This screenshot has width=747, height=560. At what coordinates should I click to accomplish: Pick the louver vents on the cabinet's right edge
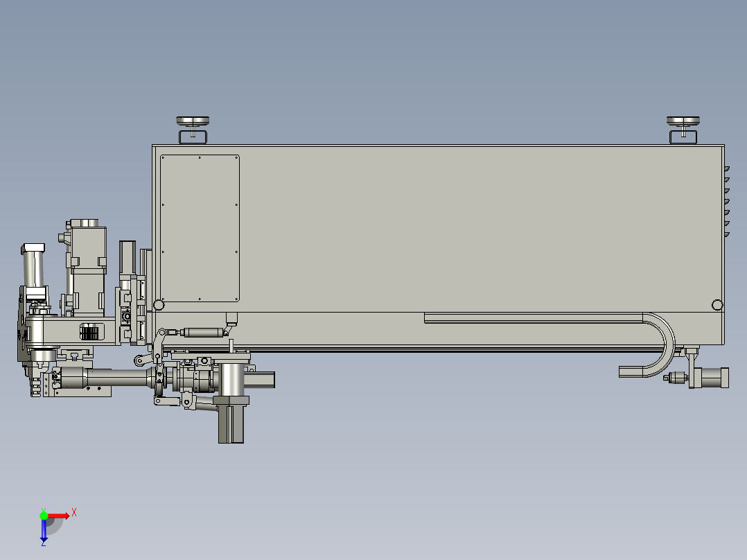tap(727, 202)
